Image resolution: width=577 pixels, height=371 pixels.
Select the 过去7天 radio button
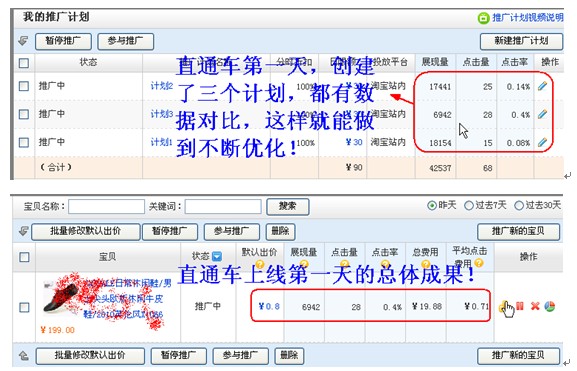[468, 205]
